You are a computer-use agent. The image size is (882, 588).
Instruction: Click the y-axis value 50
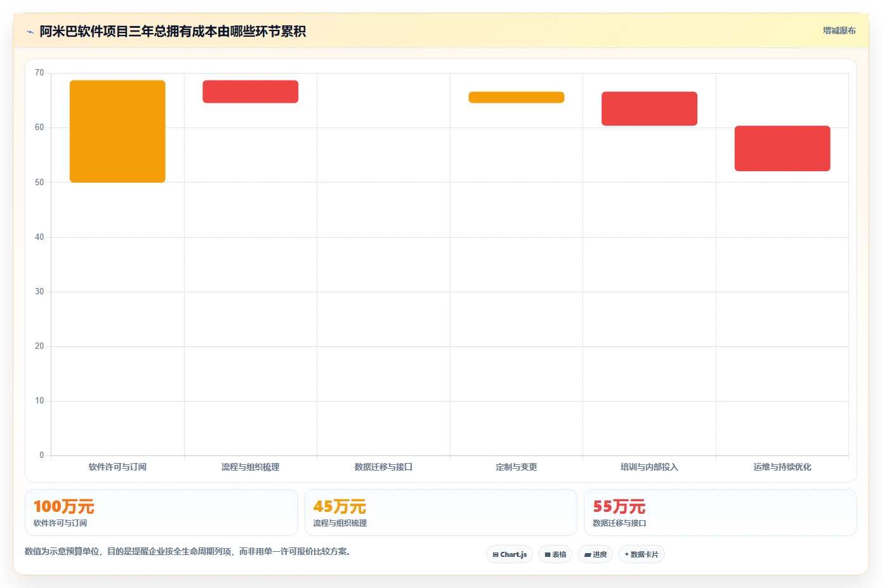click(x=39, y=183)
